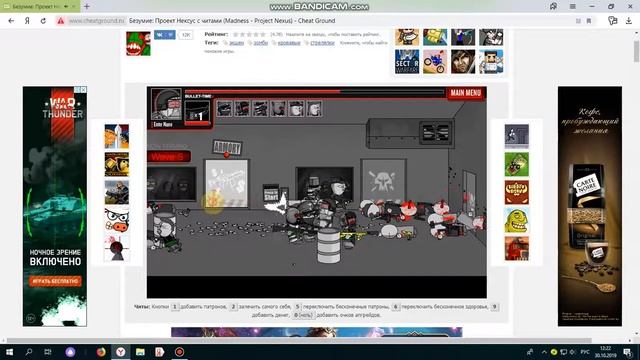
Task: Click the Yandex 'Я' home button
Action: (27, 21)
